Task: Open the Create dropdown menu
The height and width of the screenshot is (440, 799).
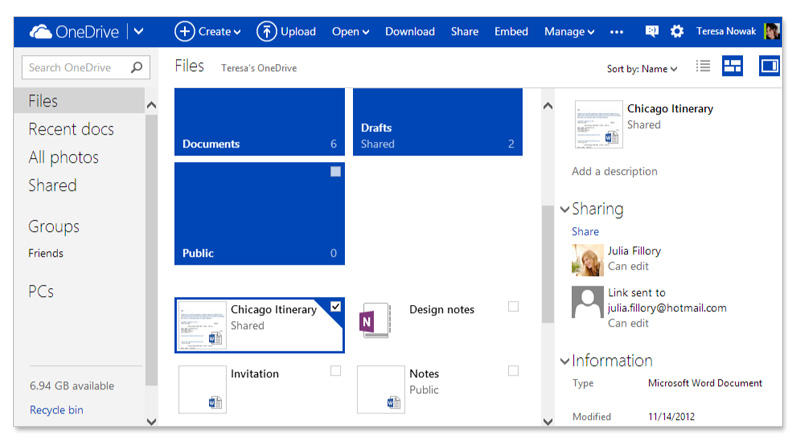Action: (x=207, y=32)
